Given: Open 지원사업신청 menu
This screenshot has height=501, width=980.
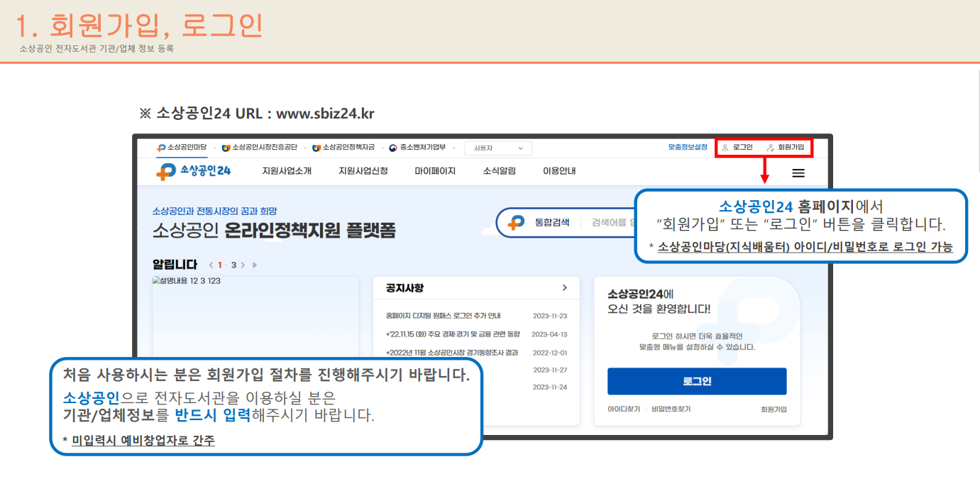Looking at the screenshot, I should [363, 171].
